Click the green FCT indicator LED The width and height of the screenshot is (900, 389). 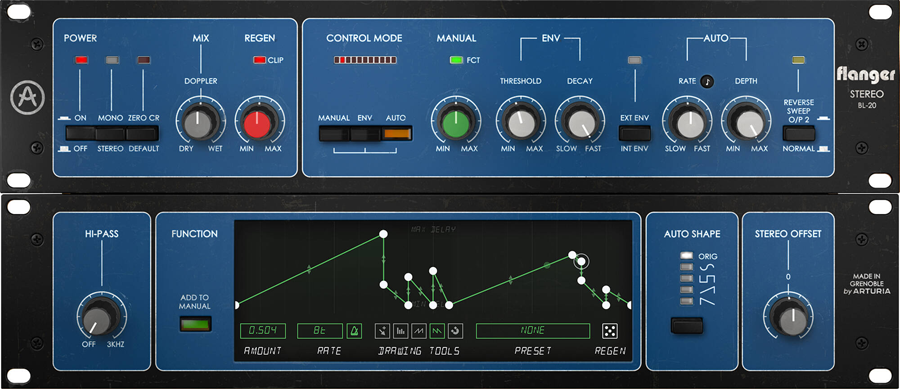[456, 60]
